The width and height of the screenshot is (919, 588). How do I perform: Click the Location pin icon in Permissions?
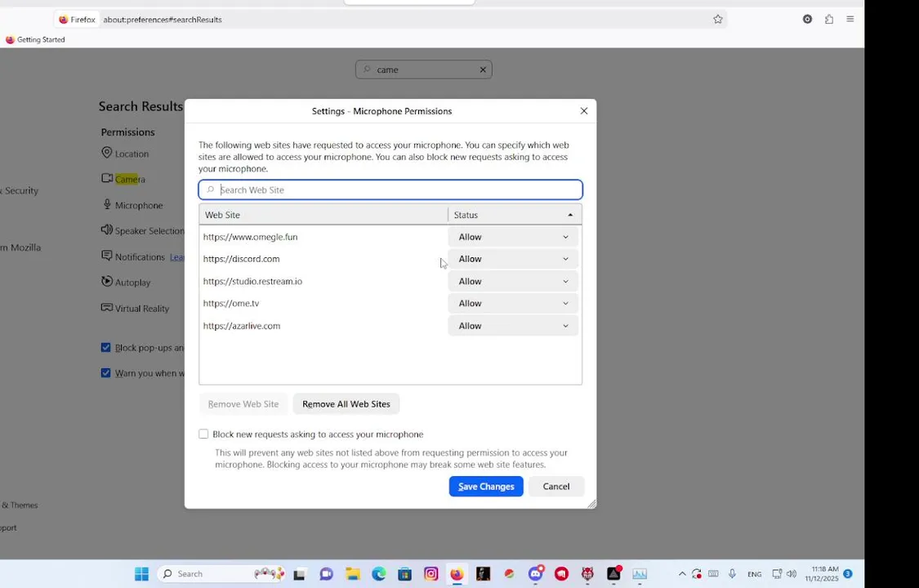tap(107, 153)
